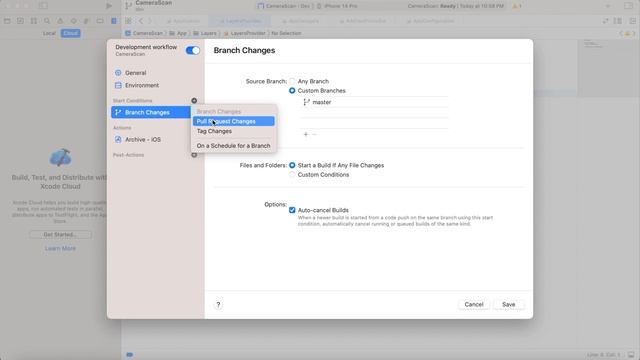Select the Custom Branches radio button
Image resolution: width=640 pixels, height=360 pixels.
(292, 91)
